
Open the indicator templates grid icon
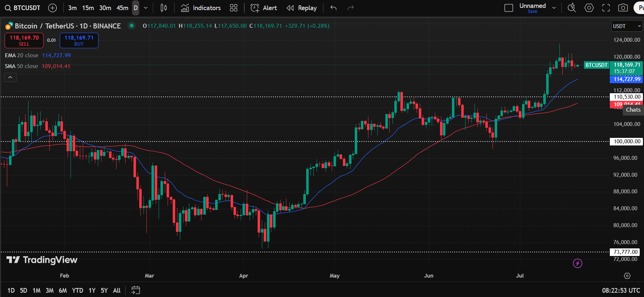pyautogui.click(x=234, y=8)
